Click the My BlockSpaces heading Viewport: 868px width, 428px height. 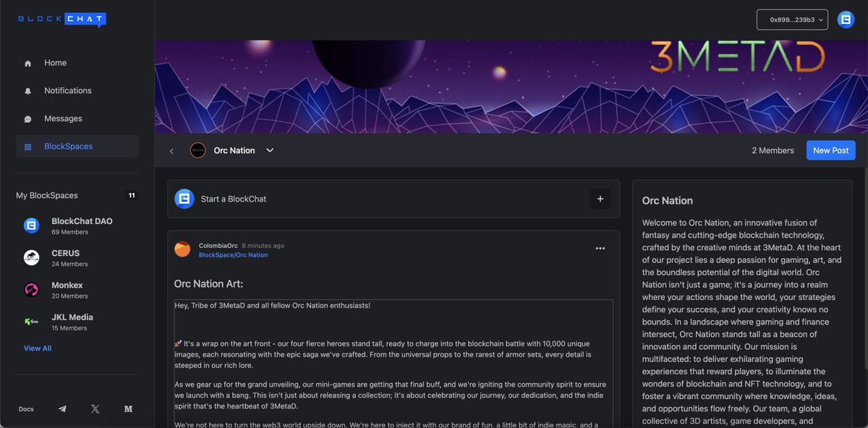click(x=47, y=195)
